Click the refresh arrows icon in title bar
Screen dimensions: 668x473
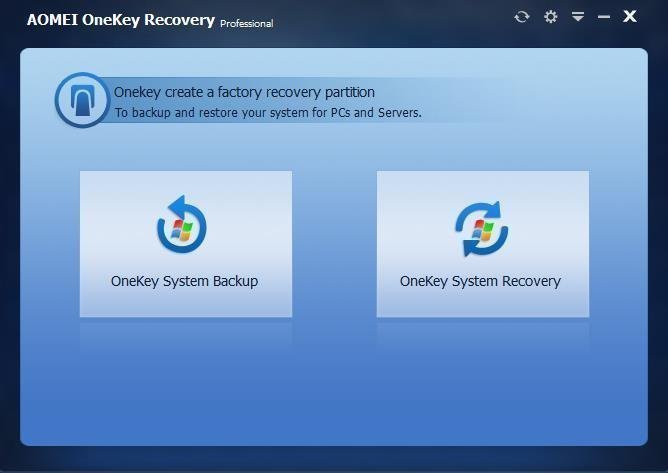521,17
